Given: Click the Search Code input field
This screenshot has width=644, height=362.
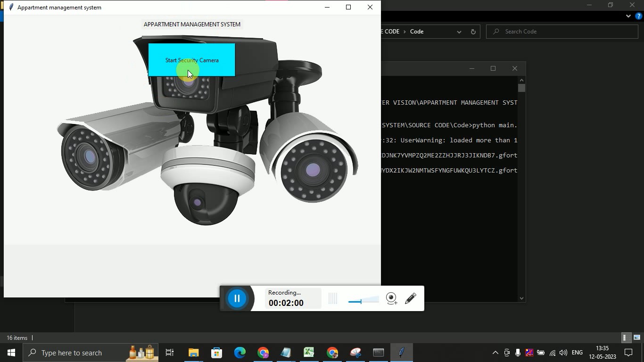Looking at the screenshot, I should 562,32.
